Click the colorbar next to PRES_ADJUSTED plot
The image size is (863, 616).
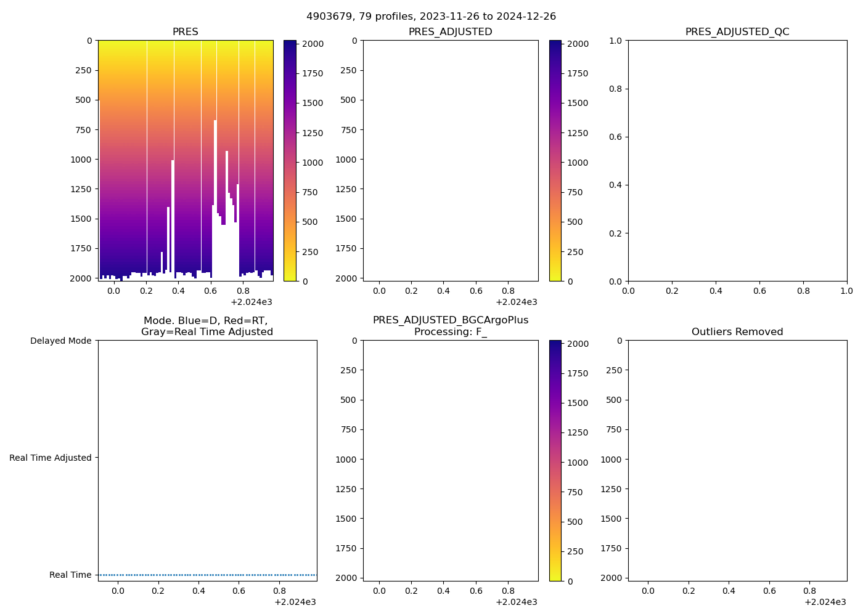pos(555,160)
